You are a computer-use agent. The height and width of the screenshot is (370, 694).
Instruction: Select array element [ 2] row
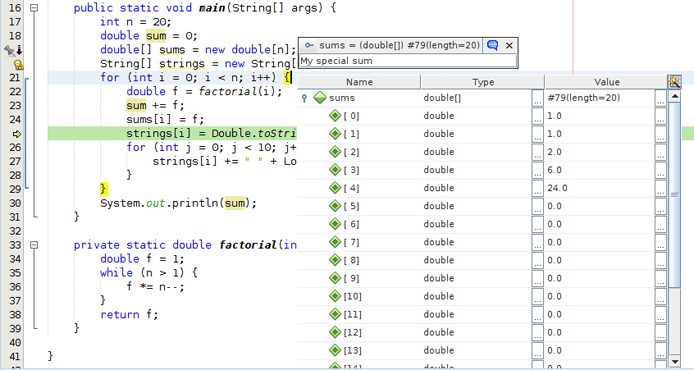[482, 152]
